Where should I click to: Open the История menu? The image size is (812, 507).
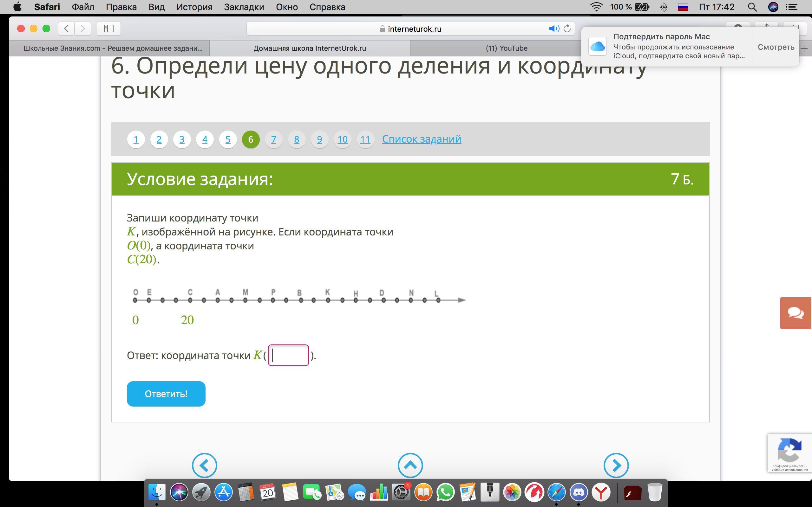pyautogui.click(x=194, y=7)
